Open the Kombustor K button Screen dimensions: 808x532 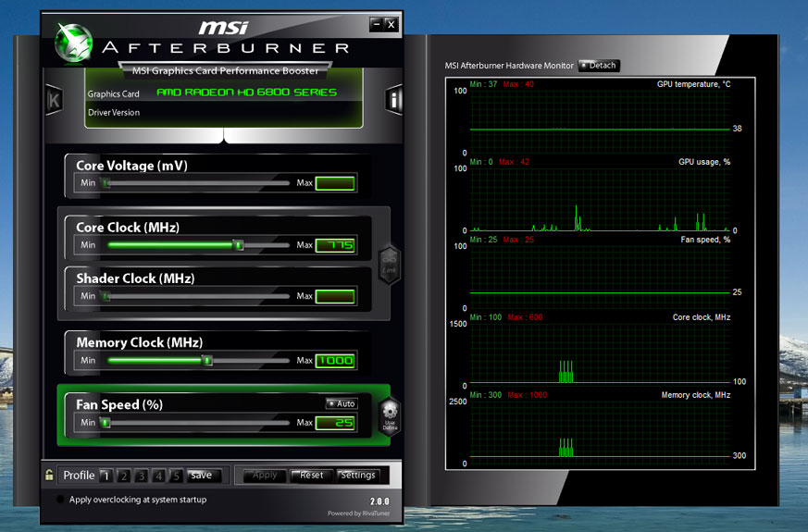tap(54, 100)
